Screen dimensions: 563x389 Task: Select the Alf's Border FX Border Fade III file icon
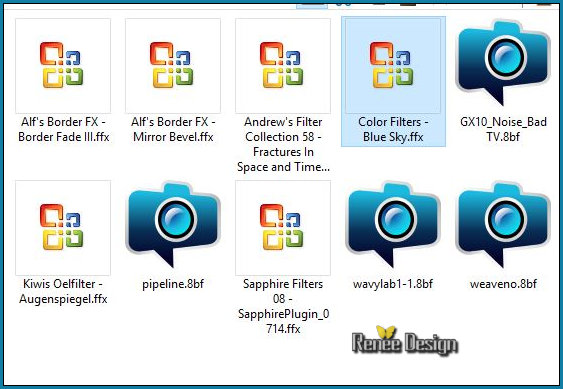63,66
